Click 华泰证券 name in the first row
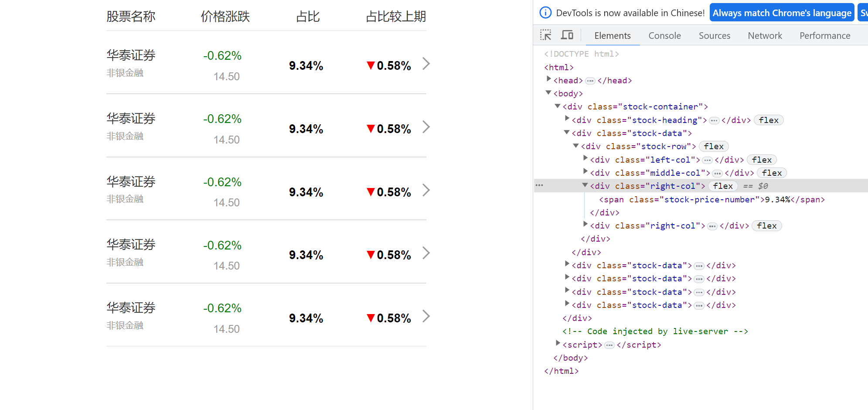Viewport: 868px width, 410px height. click(x=131, y=55)
